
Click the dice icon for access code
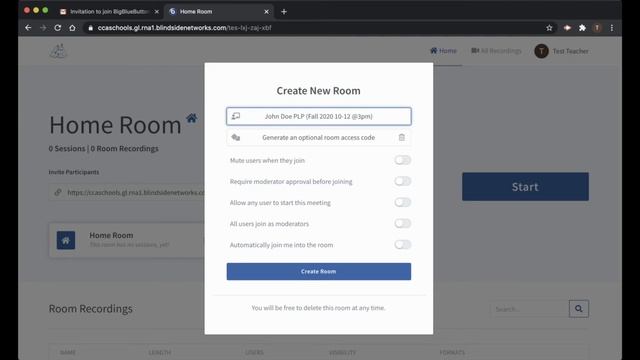(x=236, y=138)
